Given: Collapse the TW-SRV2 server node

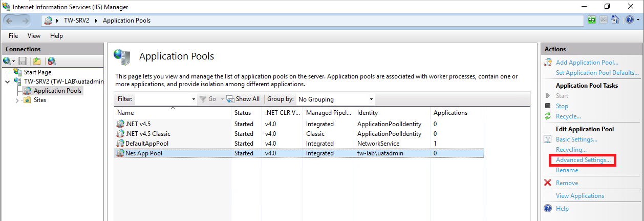Looking at the screenshot, I should point(7,82).
